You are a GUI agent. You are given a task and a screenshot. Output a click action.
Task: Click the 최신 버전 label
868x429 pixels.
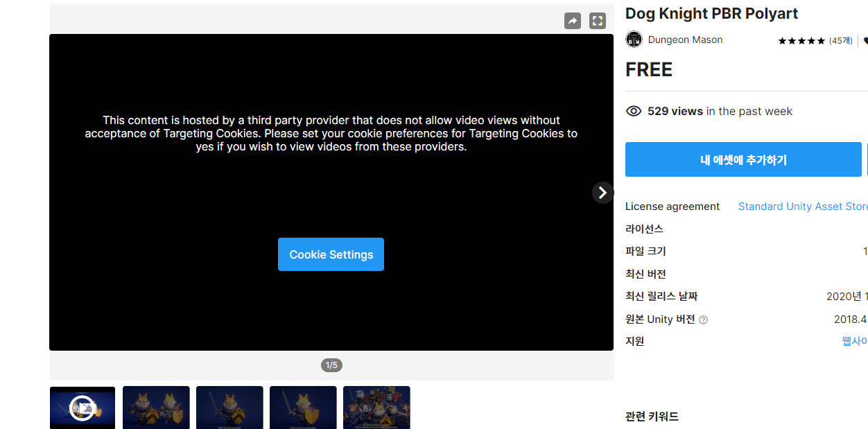(645, 274)
